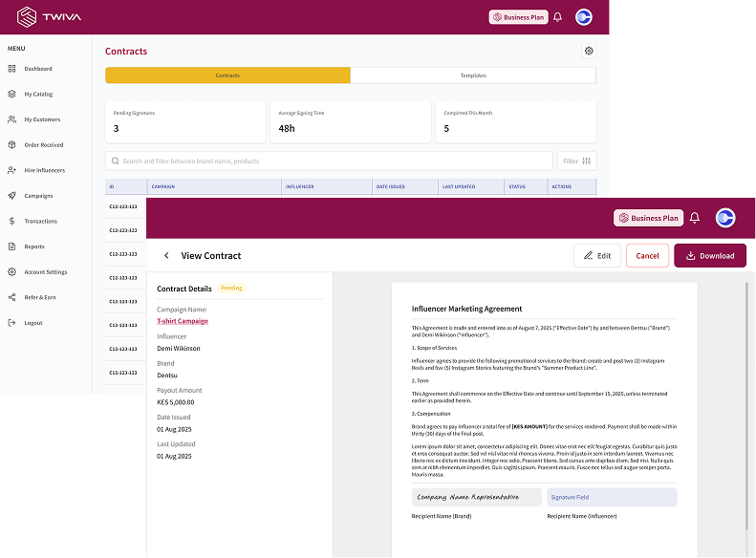The height and width of the screenshot is (558, 756).
Task: Select the Contracts tab
Action: (227, 75)
